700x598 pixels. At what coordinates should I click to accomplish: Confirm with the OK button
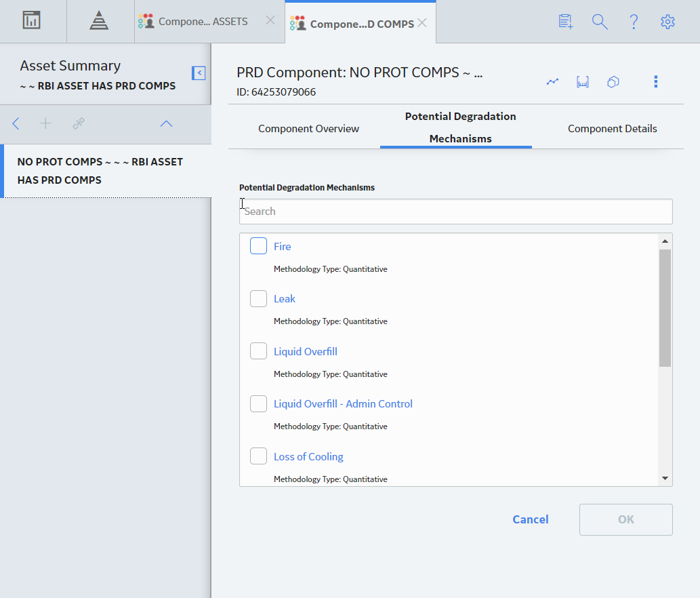[x=626, y=519]
